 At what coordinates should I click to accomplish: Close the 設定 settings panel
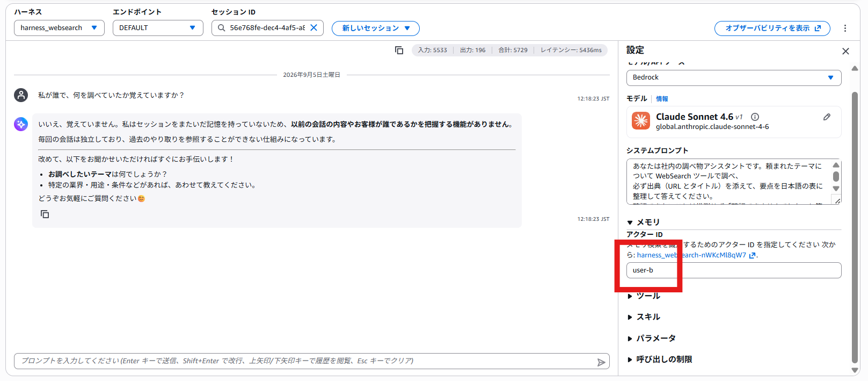pos(845,51)
